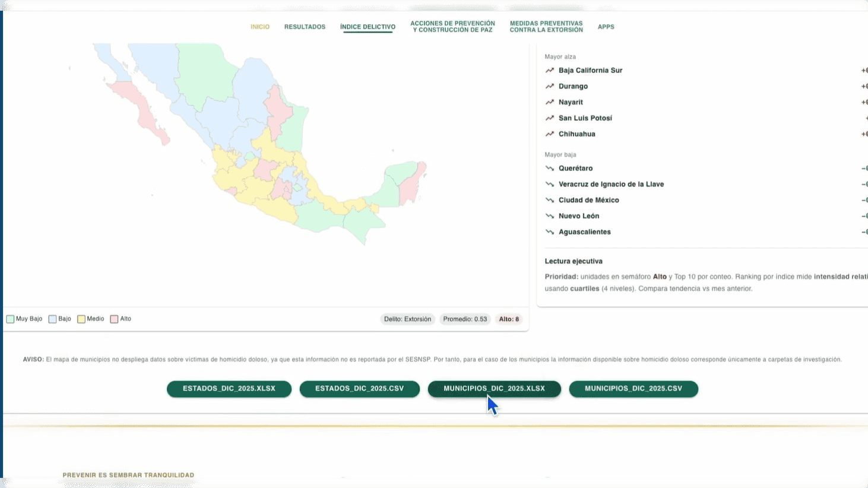Screen dimensions: 868x488
Task: Open the Inicio navigation tab
Action: click(260, 27)
